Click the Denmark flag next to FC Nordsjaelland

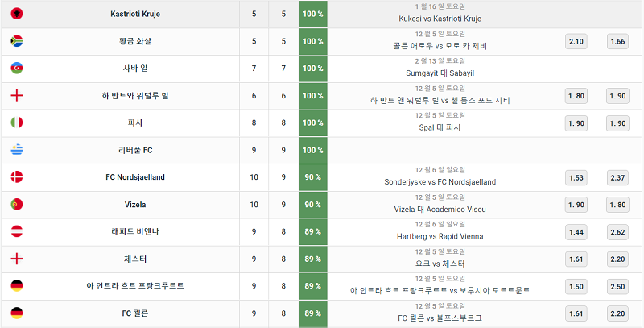(x=17, y=177)
